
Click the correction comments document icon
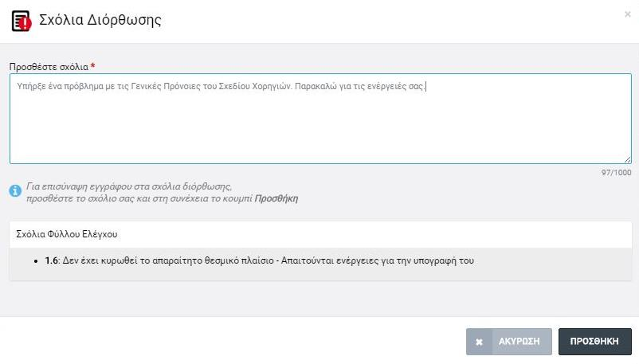pos(22,21)
